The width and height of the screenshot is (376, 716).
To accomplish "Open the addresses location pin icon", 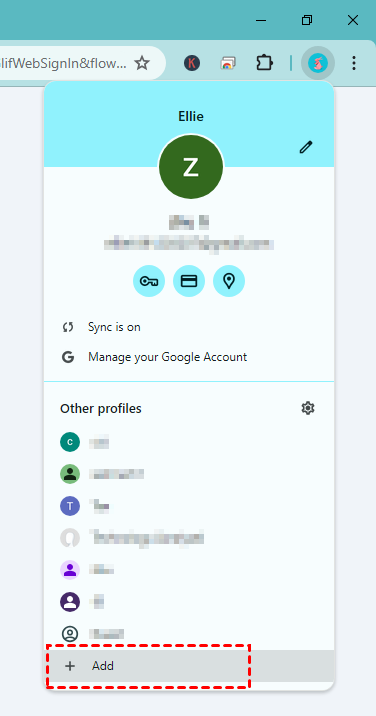I will click(229, 281).
